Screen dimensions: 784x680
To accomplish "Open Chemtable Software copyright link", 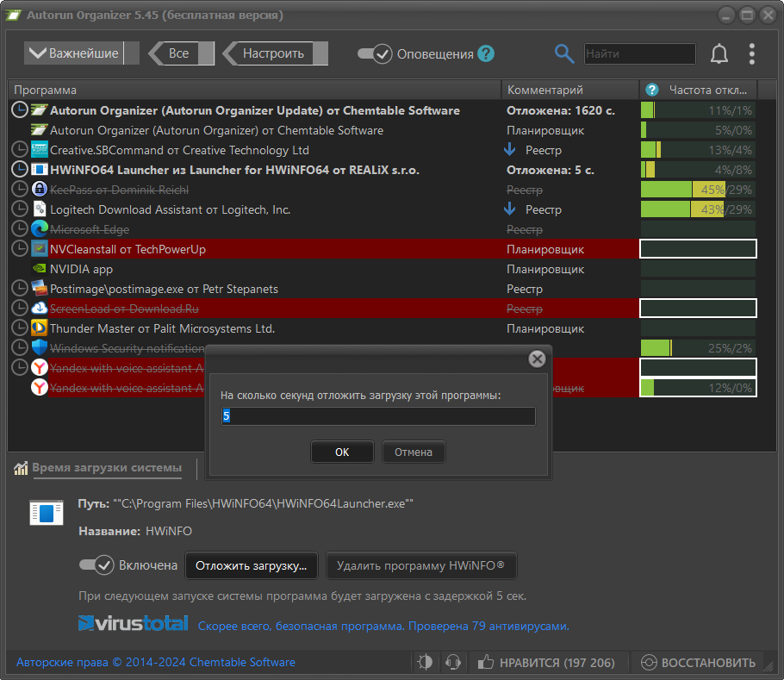I will point(155,662).
